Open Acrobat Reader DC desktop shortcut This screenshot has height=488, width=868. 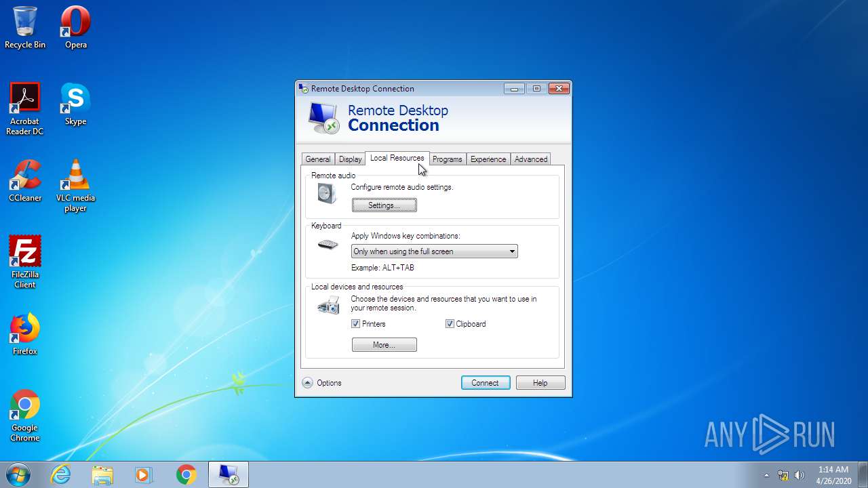click(x=25, y=109)
